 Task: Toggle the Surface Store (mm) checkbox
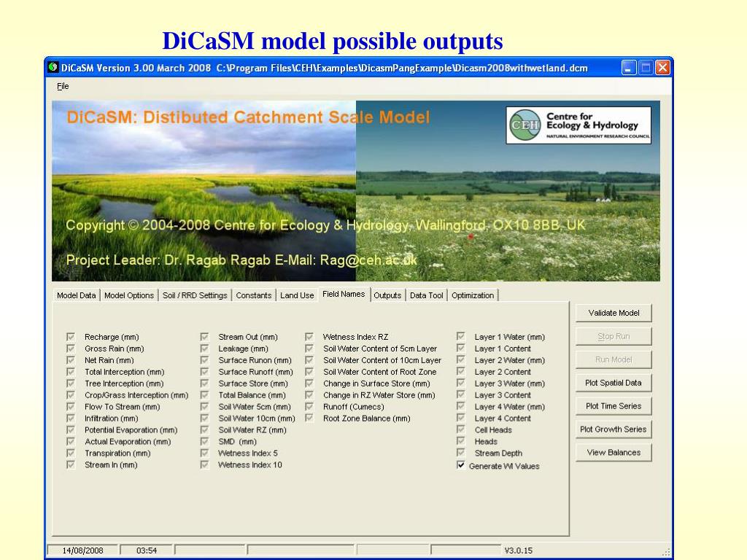pyautogui.click(x=205, y=384)
